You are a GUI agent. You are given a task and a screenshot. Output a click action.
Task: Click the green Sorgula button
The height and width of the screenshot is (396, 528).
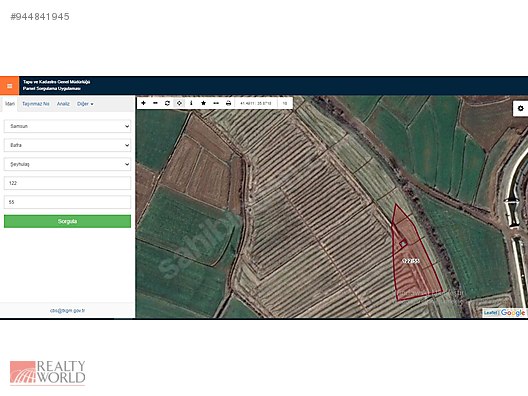click(x=67, y=221)
